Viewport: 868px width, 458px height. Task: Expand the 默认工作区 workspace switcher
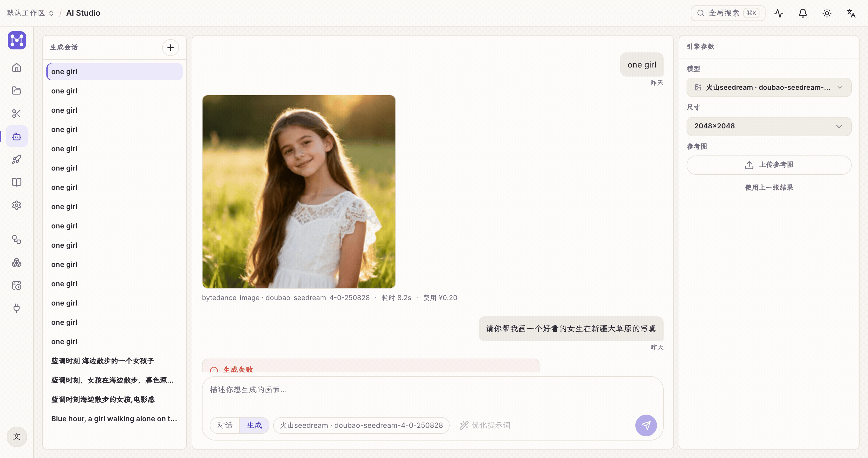(x=30, y=13)
